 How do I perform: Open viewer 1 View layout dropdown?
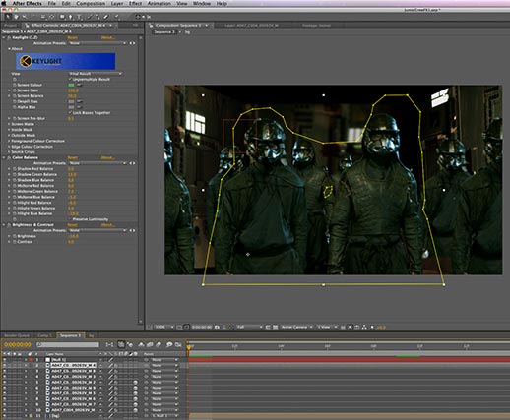coord(326,327)
